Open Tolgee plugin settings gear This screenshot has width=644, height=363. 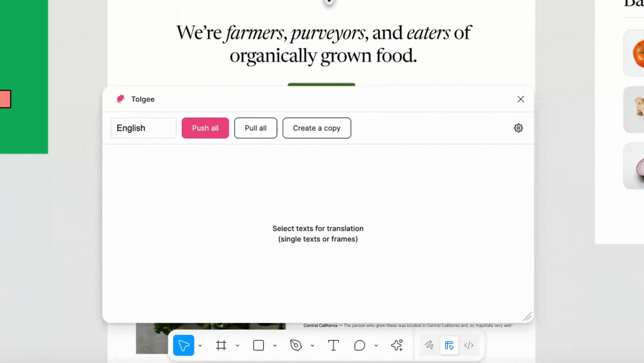click(518, 128)
